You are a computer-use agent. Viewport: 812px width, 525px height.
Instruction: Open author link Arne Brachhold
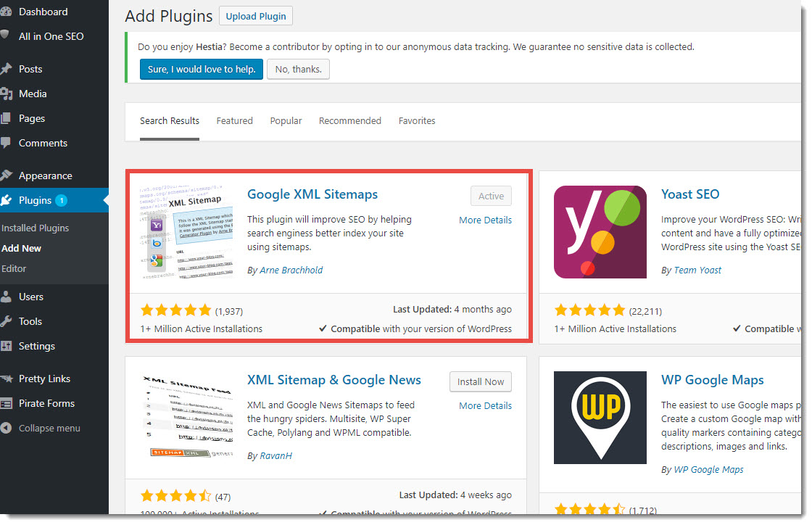[291, 270]
